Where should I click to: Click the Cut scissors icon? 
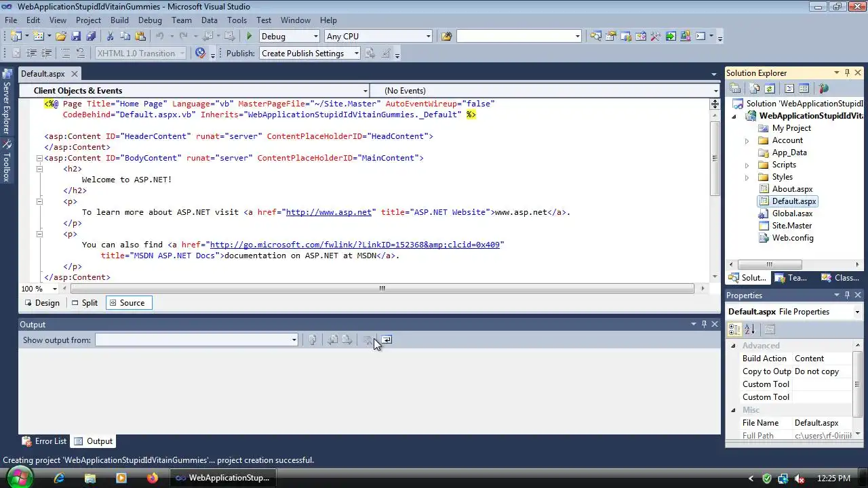pyautogui.click(x=110, y=36)
